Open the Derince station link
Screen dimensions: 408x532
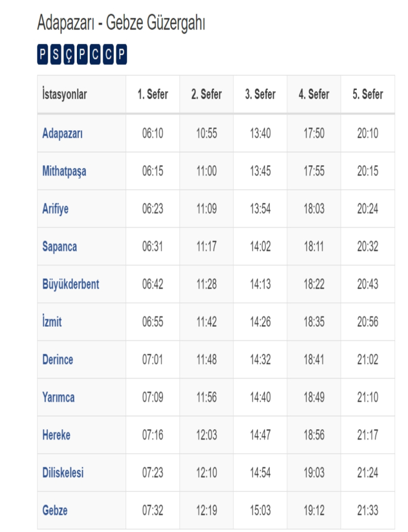(x=58, y=360)
